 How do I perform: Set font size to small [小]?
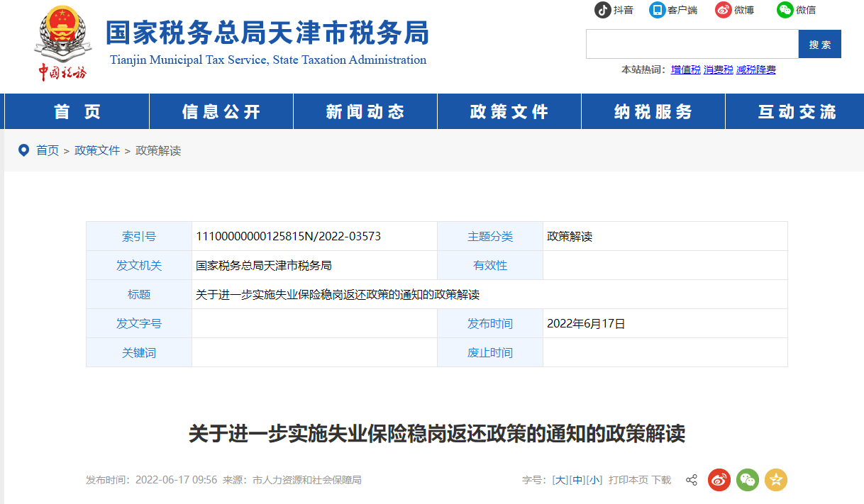[x=594, y=480]
